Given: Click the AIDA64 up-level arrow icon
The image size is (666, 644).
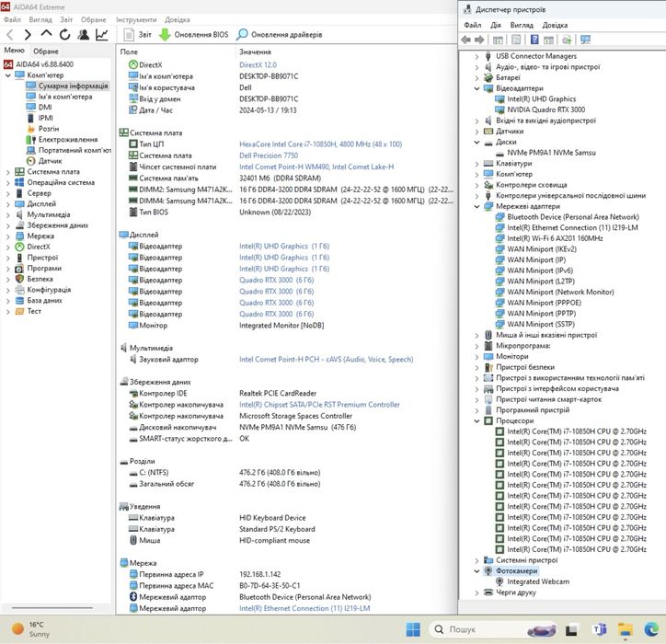Looking at the screenshot, I should (47, 34).
